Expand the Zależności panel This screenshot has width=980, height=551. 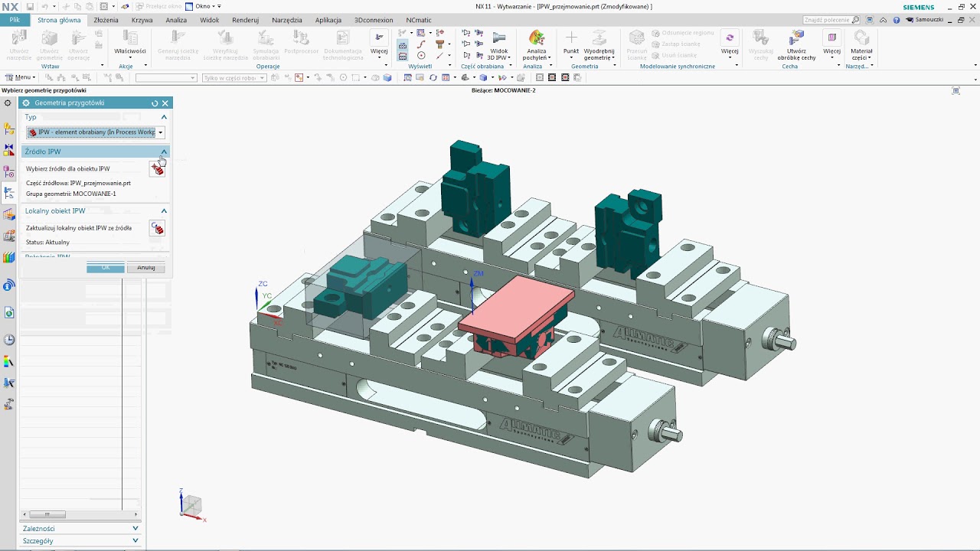pyautogui.click(x=136, y=528)
